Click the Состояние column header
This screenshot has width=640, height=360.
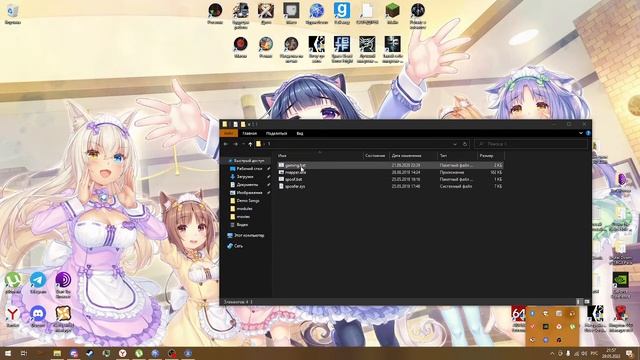click(376, 156)
